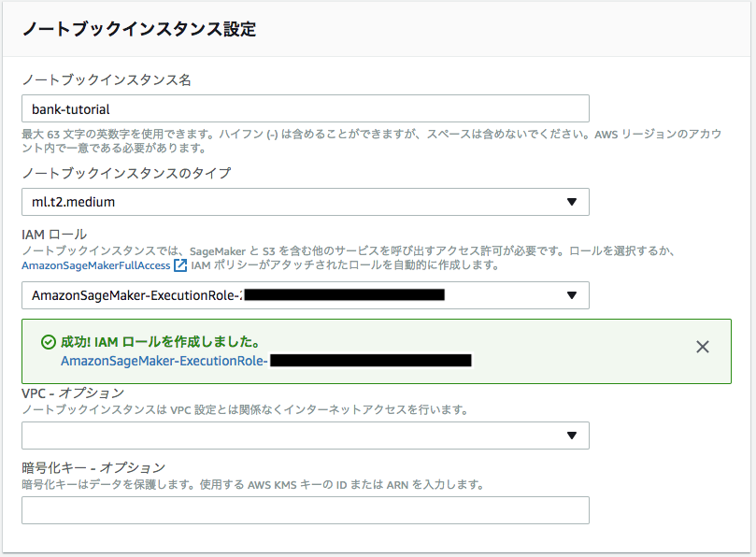756x557 pixels.
Task: Click the AWS KMS key description text
Action: [x=252, y=485]
